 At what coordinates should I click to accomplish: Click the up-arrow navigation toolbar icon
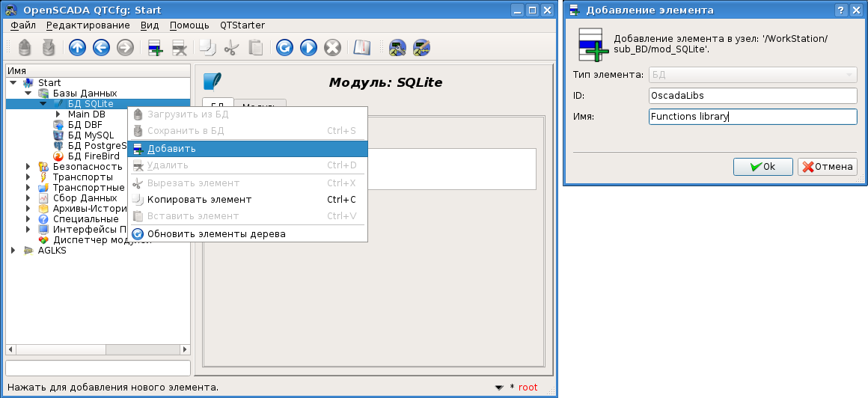[77, 48]
